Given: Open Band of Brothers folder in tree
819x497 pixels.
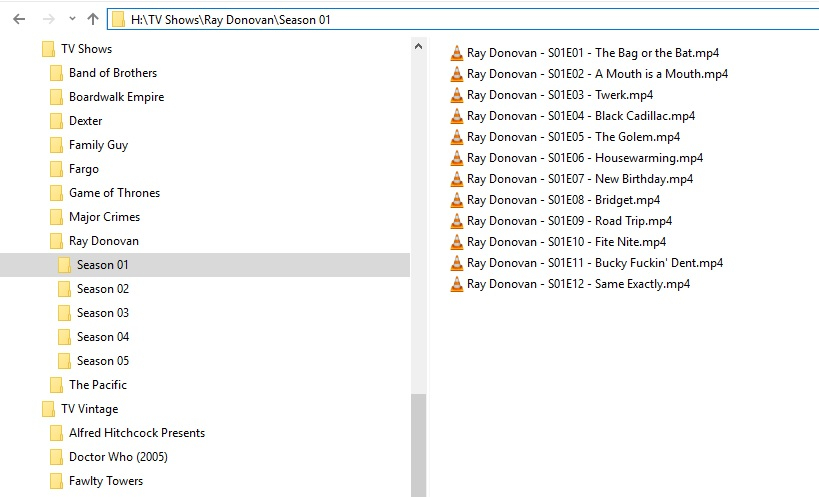Looking at the screenshot, I should click(113, 73).
